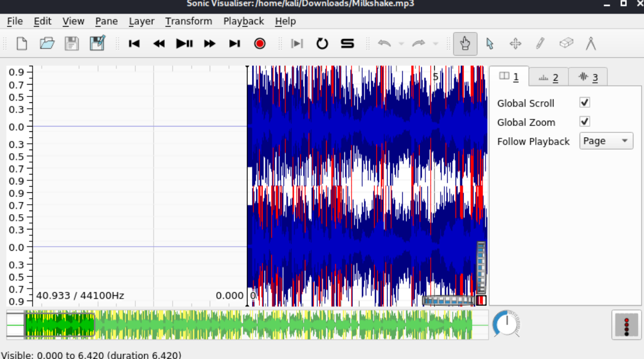Start recording with the red Record button
644x359 pixels.
259,44
